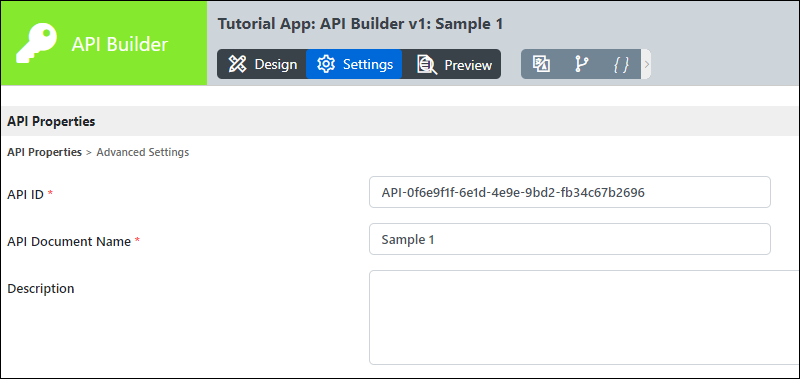Click the Settings gear icon
This screenshot has width=800, height=379.
pyautogui.click(x=326, y=64)
